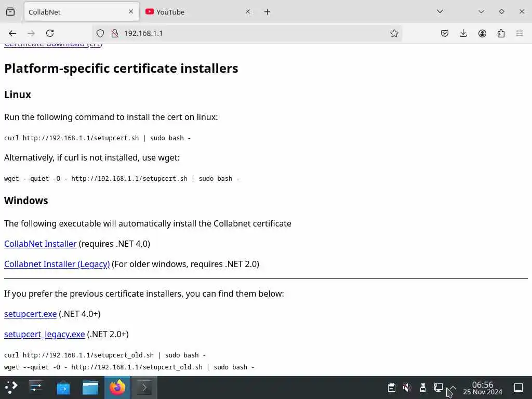Open System Settings from the taskbar
Image resolution: width=532 pixels, height=399 pixels.
coord(36,388)
